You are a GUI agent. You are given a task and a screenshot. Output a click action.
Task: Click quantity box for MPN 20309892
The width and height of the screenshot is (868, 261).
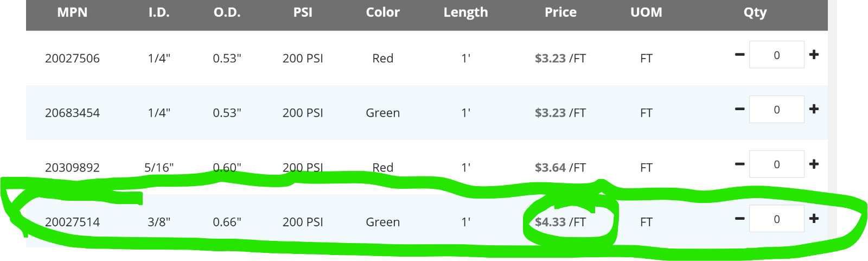[777, 164]
